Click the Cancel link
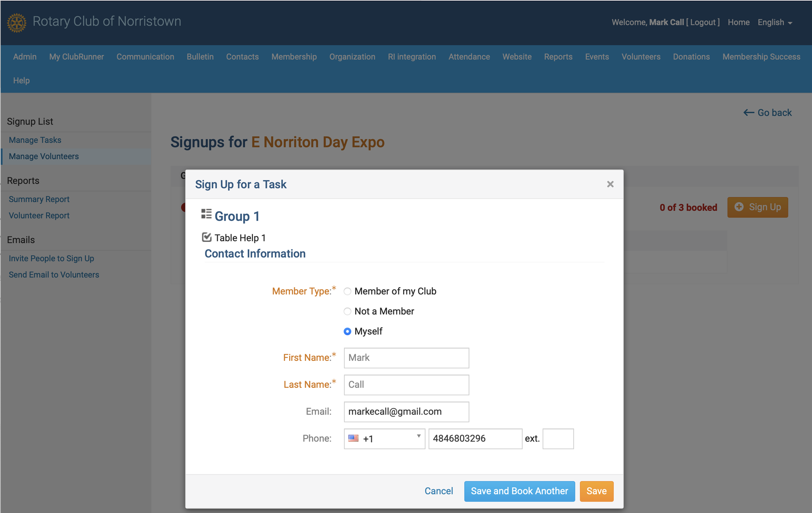Screen dimensions: 812x513 [439, 491]
